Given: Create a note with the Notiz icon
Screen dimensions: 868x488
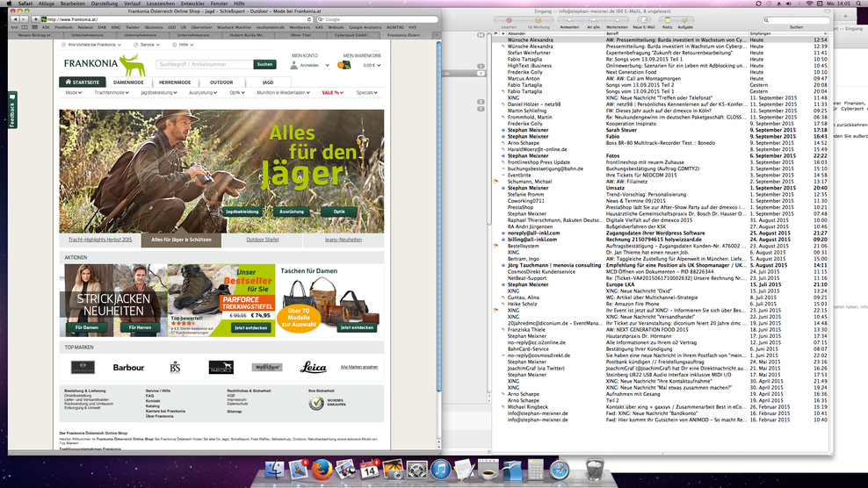Looking at the screenshot, I should pyautogui.click(x=667, y=20).
